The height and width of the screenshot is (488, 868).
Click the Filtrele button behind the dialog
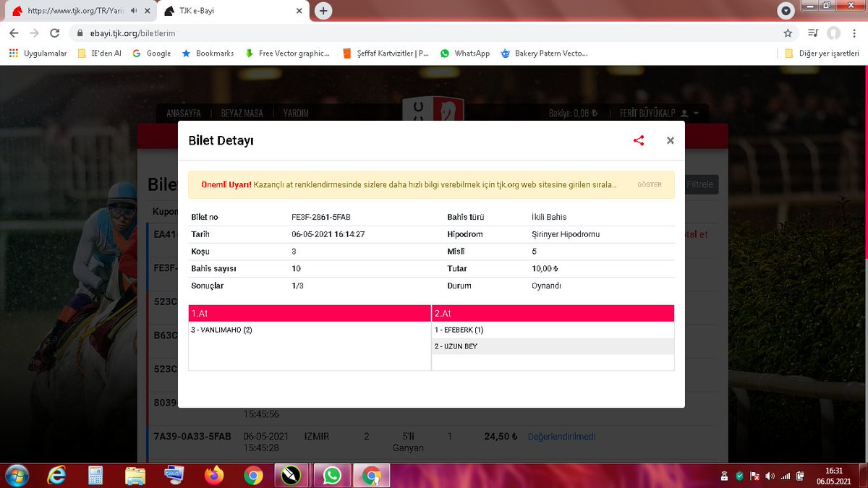699,184
